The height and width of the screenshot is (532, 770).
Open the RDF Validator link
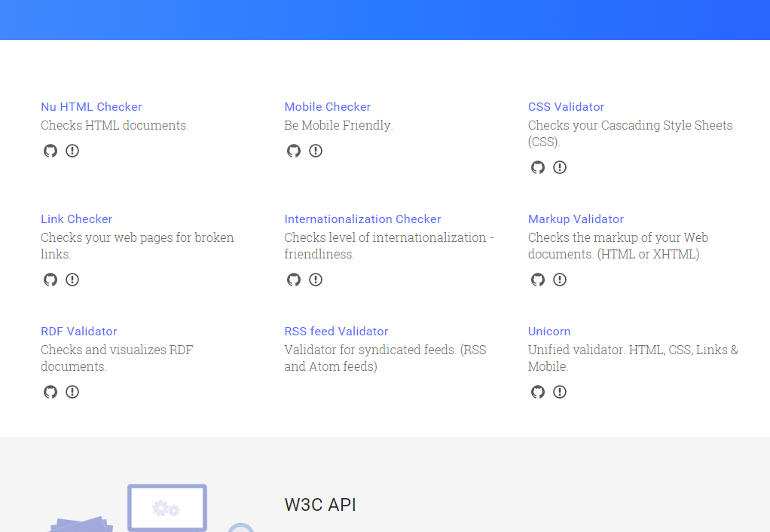coord(79,332)
